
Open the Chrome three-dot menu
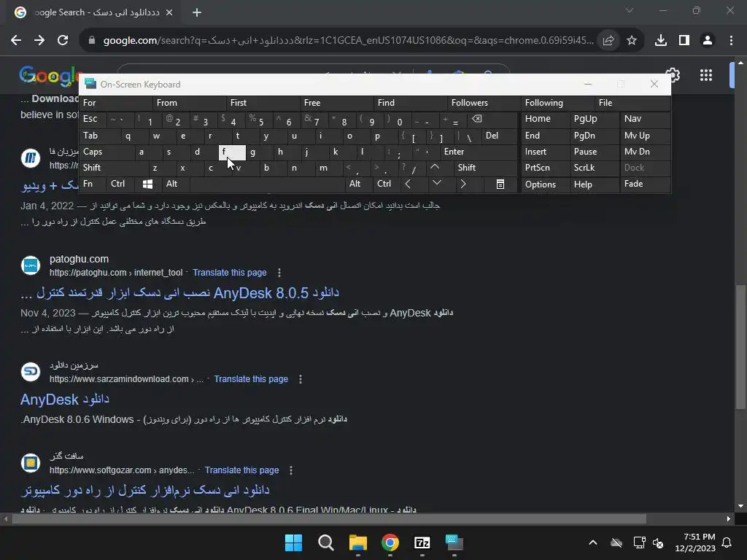click(x=731, y=41)
